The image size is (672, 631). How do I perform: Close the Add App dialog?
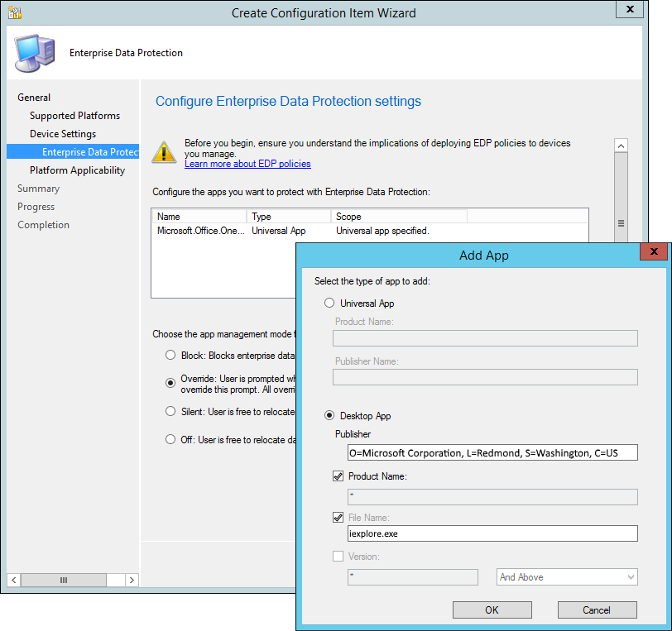click(653, 252)
